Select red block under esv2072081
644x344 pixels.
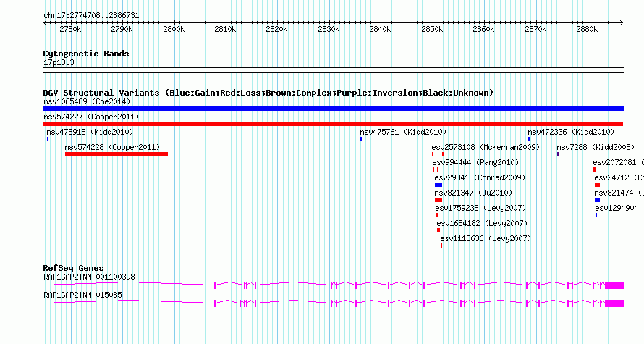595,169
